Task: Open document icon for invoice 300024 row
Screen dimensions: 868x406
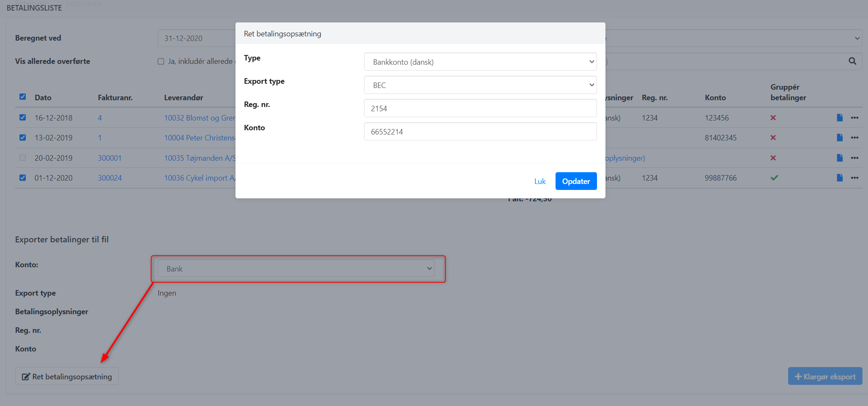Action: 840,178
